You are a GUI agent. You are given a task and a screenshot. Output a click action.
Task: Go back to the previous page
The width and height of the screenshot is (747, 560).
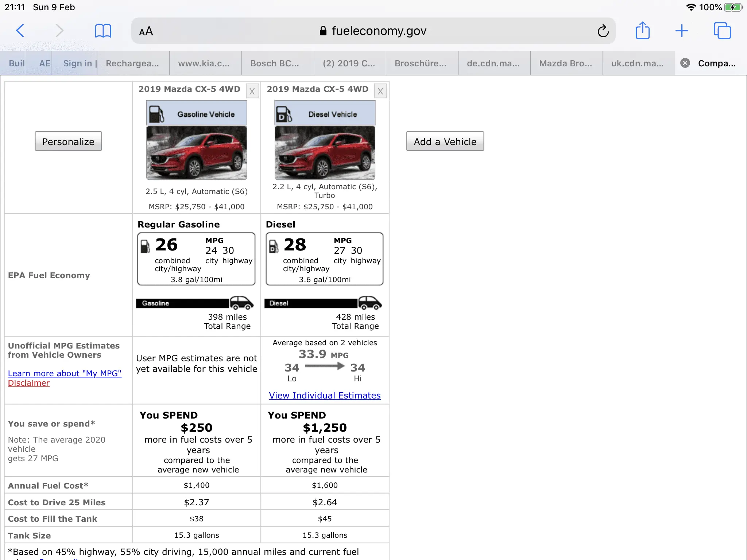click(x=20, y=31)
